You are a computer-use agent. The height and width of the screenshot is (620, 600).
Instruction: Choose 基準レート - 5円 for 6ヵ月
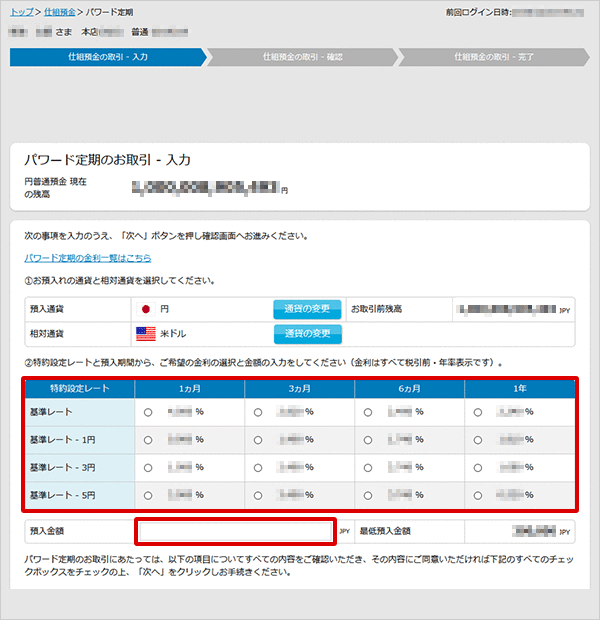pos(368,495)
